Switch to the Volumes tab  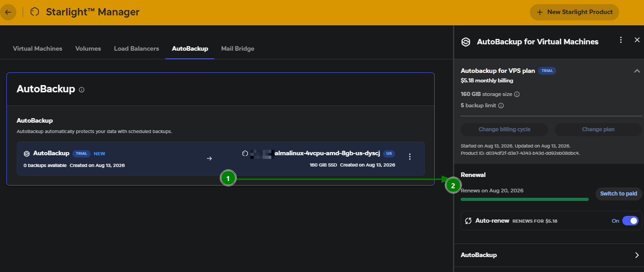coord(88,48)
